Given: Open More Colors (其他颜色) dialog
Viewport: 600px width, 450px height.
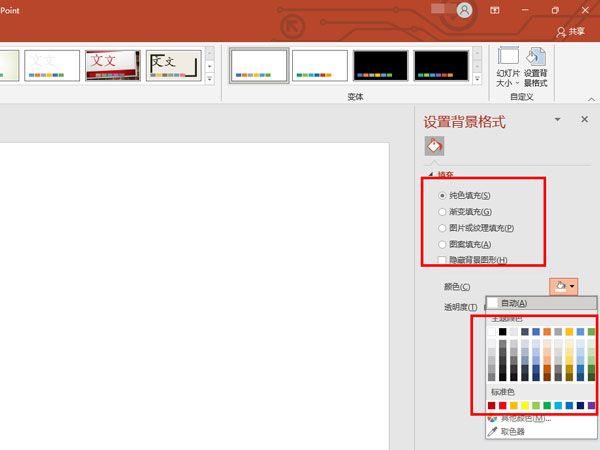Looking at the screenshot, I should pos(518,417).
